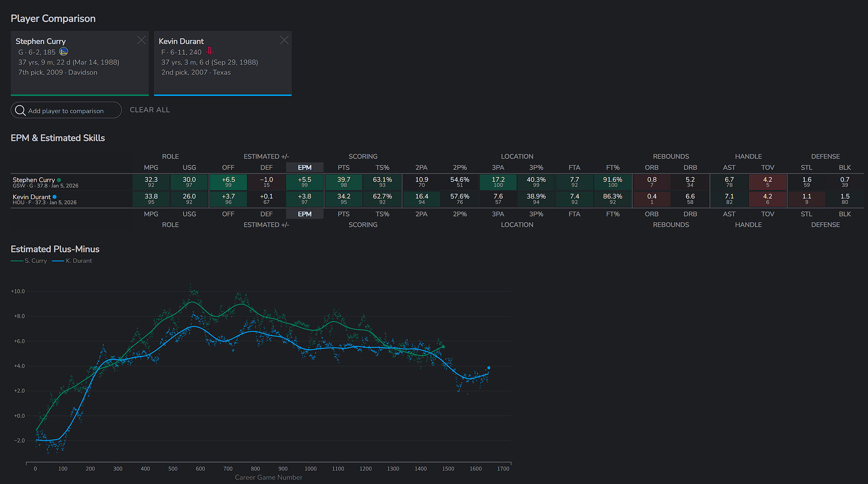Sort by top MPG column header
The height and width of the screenshot is (484, 868).
[x=151, y=168]
